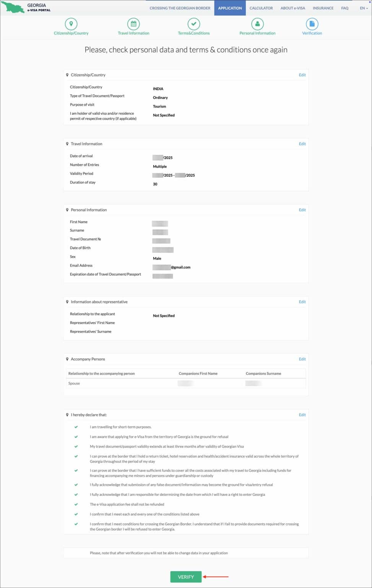The image size is (372, 588).
Task: Edit the Citizenship/Country section
Action: tap(302, 75)
